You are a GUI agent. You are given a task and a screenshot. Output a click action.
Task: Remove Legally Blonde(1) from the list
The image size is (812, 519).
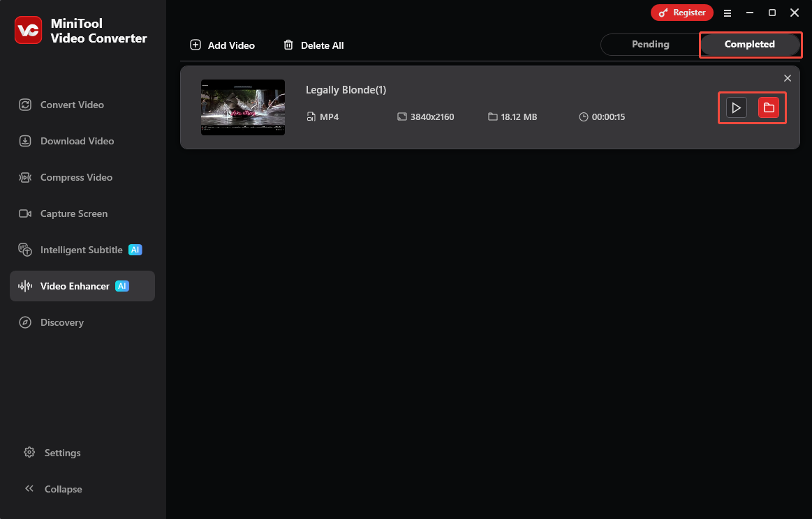tap(788, 77)
